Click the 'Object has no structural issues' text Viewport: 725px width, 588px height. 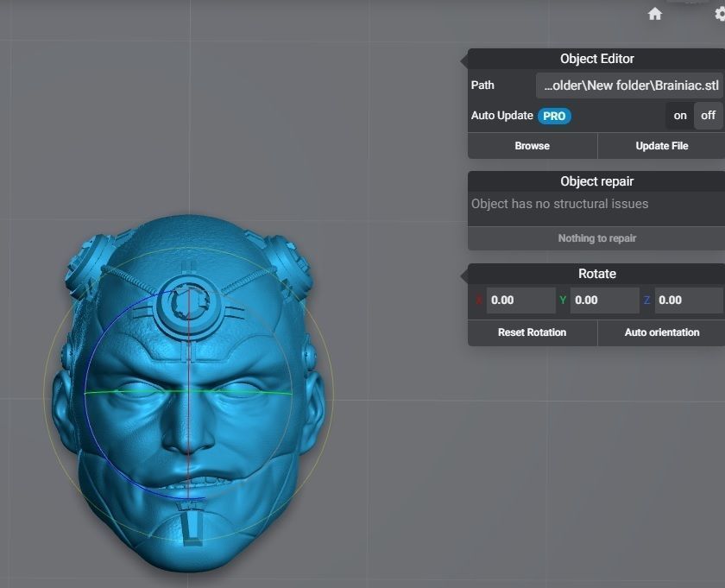559,204
